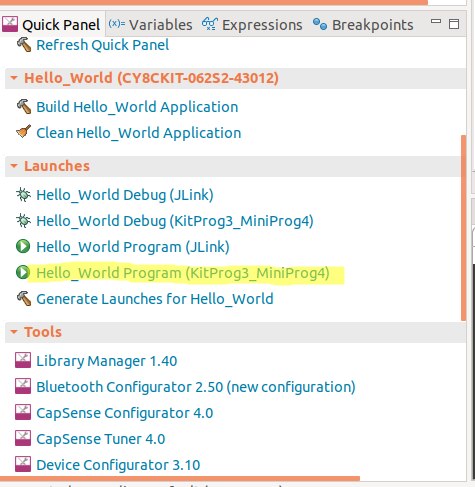Open Bluetooth Configurator 2.50 link
Screen dimensions: 475x487
(x=196, y=387)
